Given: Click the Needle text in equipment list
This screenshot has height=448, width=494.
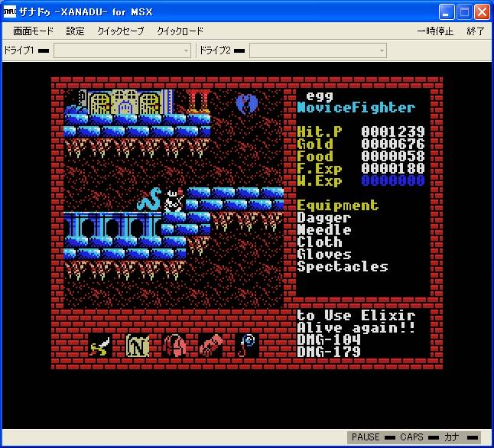Looking at the screenshot, I should 324,230.
